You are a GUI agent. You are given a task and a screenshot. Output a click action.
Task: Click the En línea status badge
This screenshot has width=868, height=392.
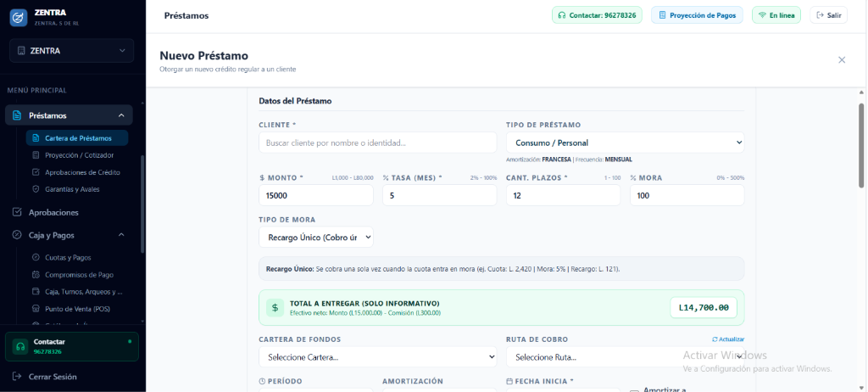[x=776, y=15]
